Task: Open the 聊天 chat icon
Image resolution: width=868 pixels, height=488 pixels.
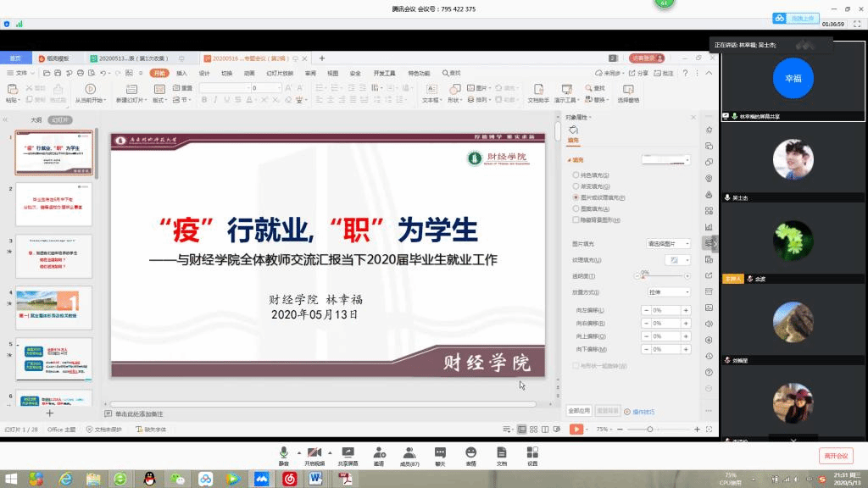Action: click(440, 453)
